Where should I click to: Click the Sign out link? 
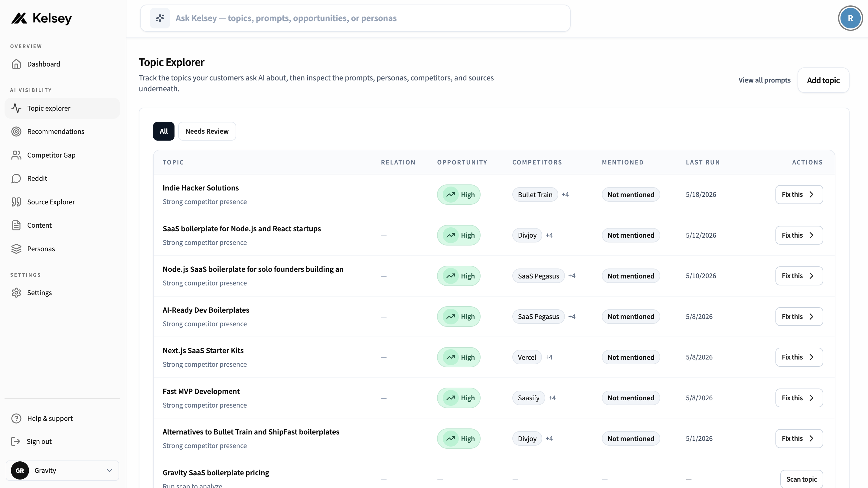(x=62, y=441)
